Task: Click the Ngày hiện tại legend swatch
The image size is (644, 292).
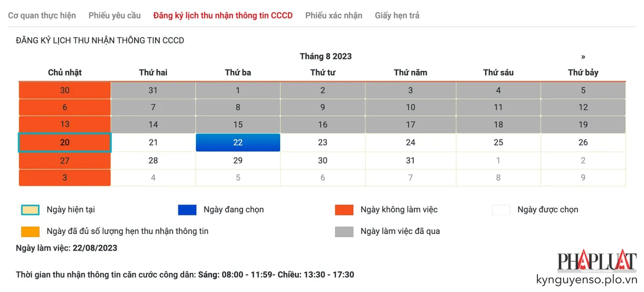Action: [x=30, y=210]
